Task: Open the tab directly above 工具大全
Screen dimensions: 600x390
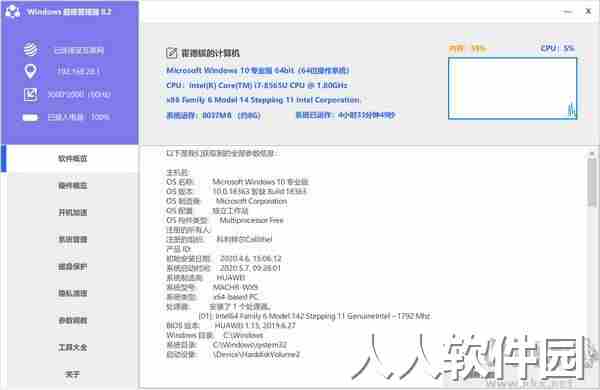Action: tap(73, 320)
